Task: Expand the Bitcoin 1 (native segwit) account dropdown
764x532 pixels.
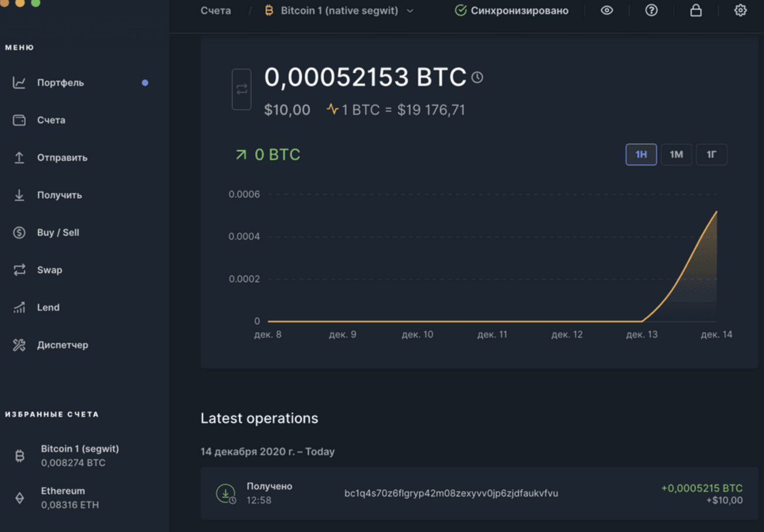Action: (x=339, y=11)
